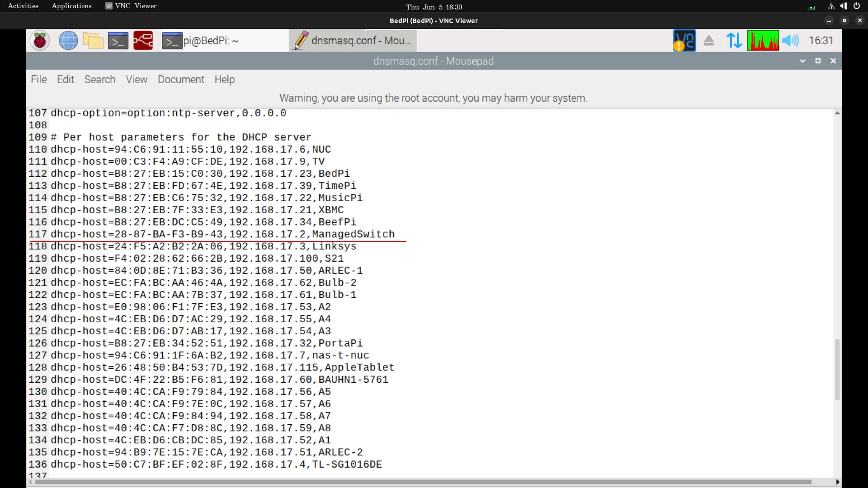Open GNOME Activities overview
Screen dimensions: 868x488
click(23, 6)
